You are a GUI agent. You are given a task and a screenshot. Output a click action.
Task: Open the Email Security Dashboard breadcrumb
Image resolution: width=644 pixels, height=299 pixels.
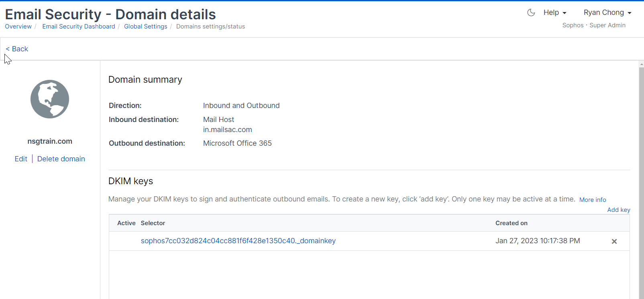(x=79, y=26)
